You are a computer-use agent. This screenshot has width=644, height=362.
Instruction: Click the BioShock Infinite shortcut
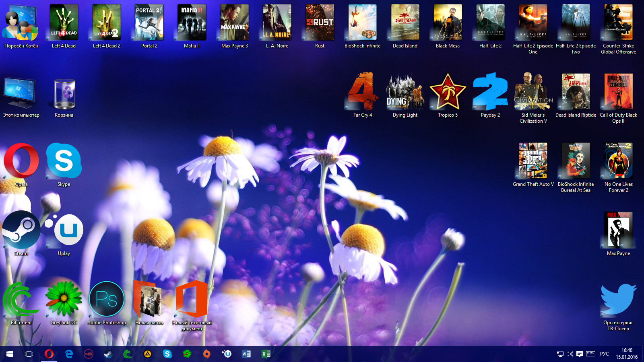point(362,23)
